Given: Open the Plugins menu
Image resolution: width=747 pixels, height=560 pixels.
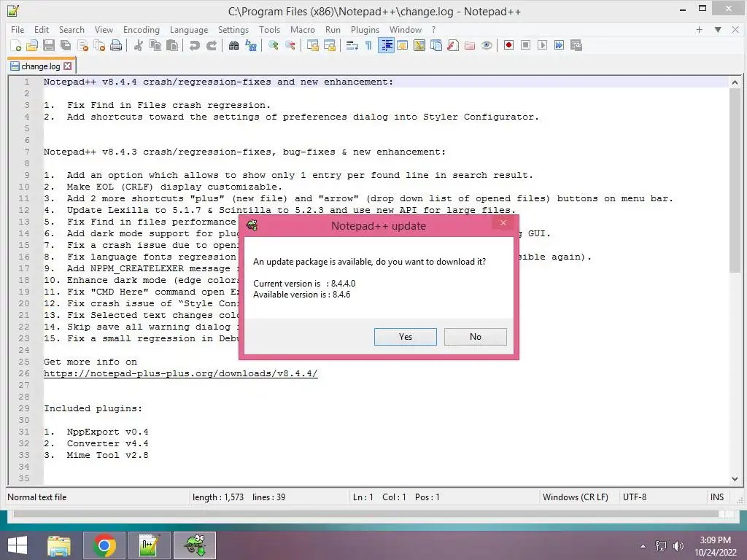Looking at the screenshot, I should pos(365,29).
